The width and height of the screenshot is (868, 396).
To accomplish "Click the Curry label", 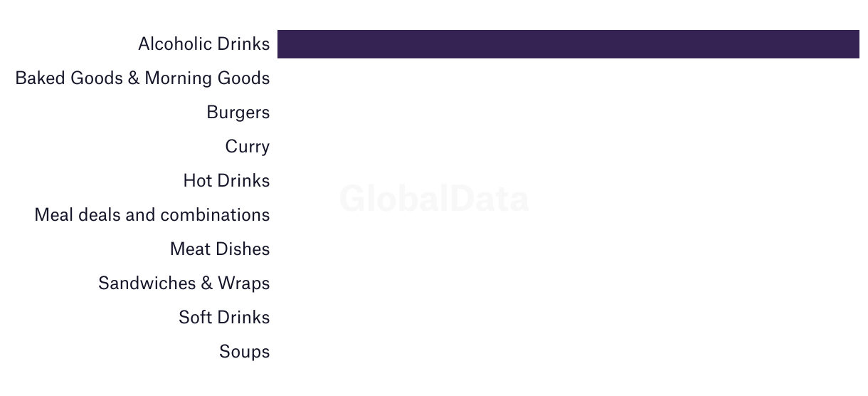I will 248,147.
